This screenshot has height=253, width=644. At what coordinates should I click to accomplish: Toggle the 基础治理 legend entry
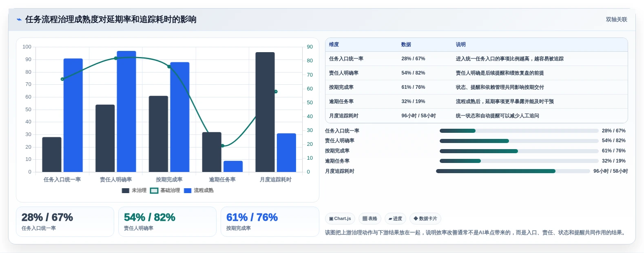click(x=165, y=190)
